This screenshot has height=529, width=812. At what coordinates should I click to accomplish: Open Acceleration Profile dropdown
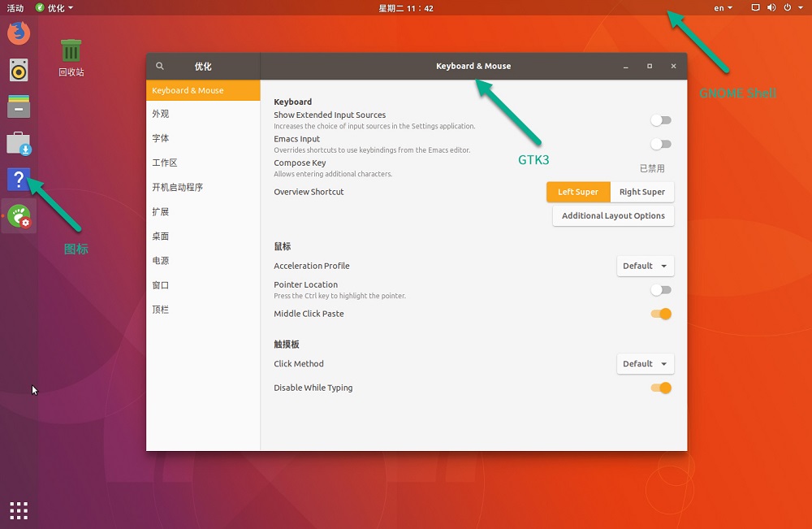pyautogui.click(x=646, y=266)
